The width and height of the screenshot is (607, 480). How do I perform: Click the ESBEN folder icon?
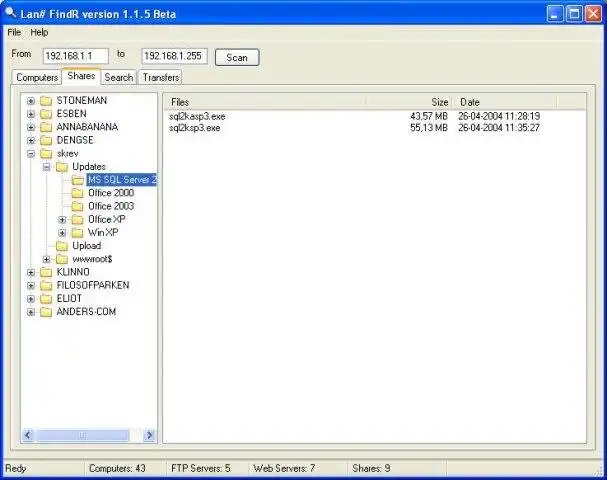[x=46, y=114]
